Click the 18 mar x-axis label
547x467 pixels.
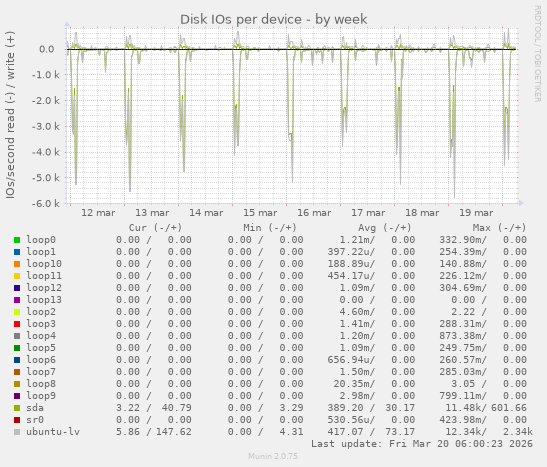pyautogui.click(x=422, y=213)
